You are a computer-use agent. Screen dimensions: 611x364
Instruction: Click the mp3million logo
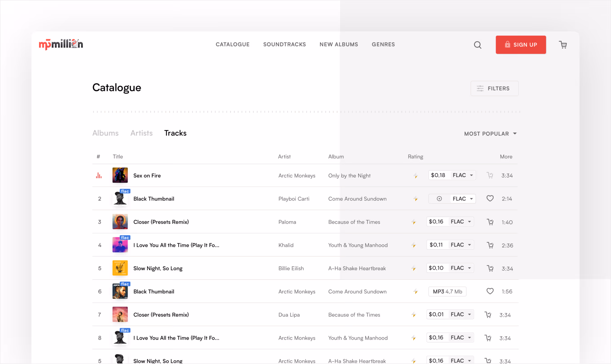tap(61, 44)
